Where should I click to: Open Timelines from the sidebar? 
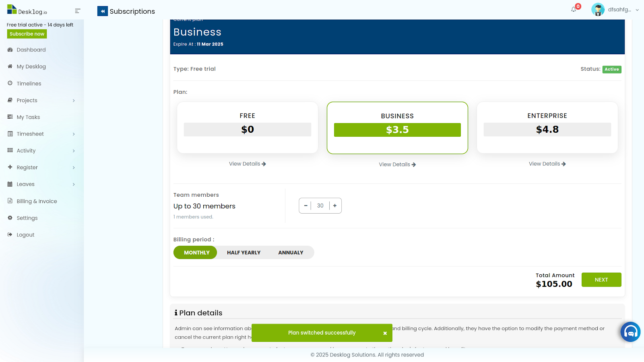coord(29,84)
